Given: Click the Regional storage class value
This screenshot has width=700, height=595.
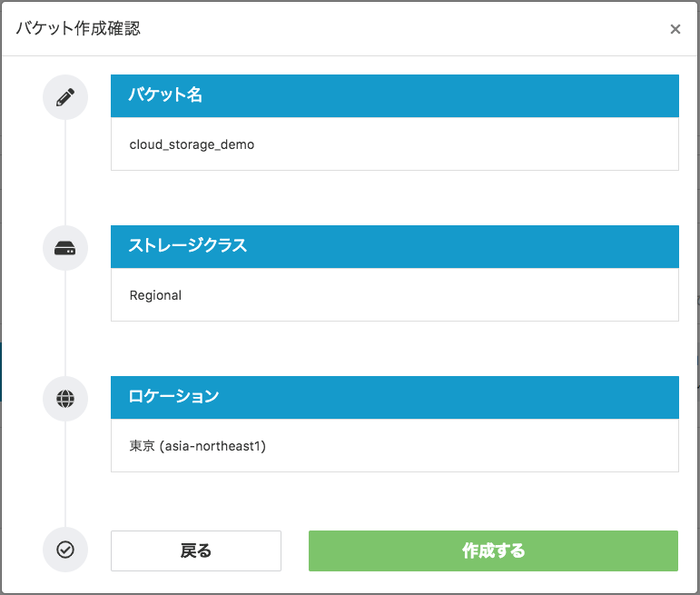Looking at the screenshot, I should pos(155,295).
